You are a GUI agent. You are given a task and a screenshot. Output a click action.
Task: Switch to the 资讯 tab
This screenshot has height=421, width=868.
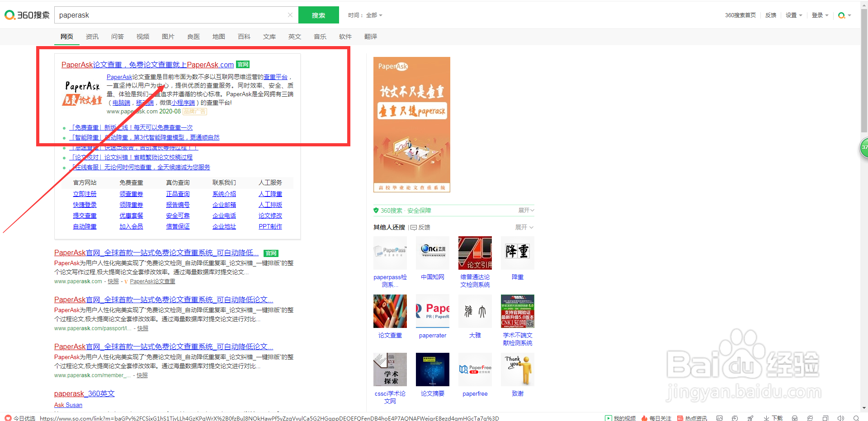92,37
